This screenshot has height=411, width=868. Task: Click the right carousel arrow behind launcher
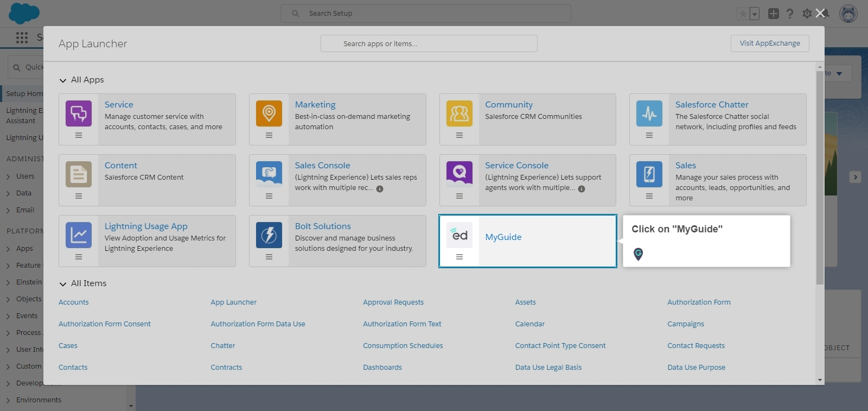855,177
